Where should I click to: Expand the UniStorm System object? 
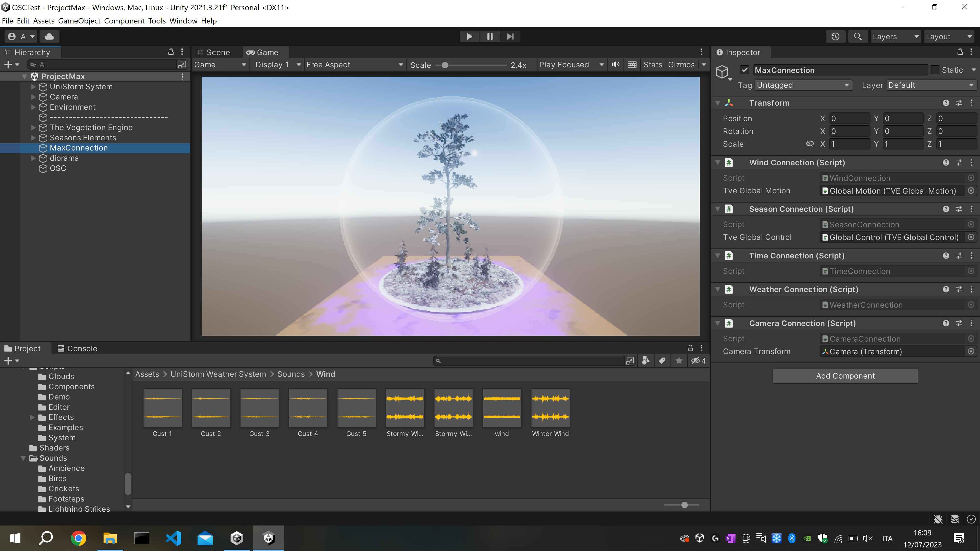33,87
